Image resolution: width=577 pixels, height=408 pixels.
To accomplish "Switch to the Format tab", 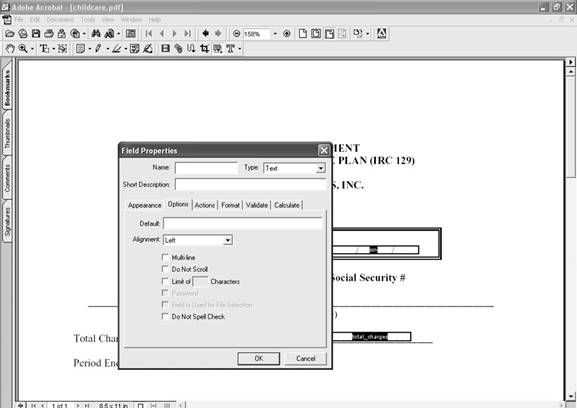I will coord(230,205).
